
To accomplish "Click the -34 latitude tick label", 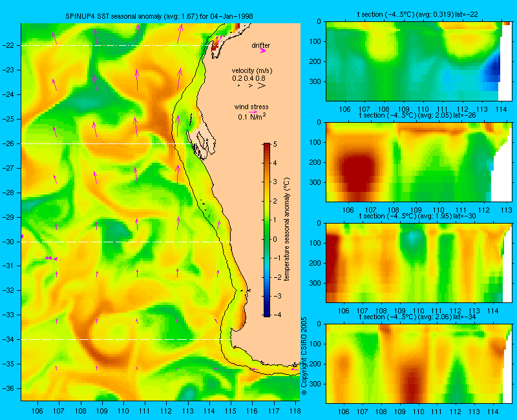I will click(10, 340).
